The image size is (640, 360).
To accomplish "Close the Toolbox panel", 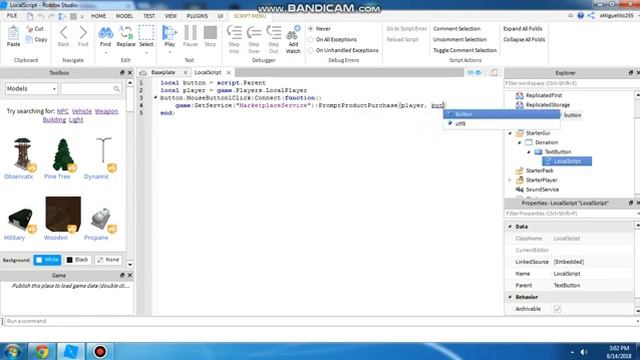I will coord(130,73).
